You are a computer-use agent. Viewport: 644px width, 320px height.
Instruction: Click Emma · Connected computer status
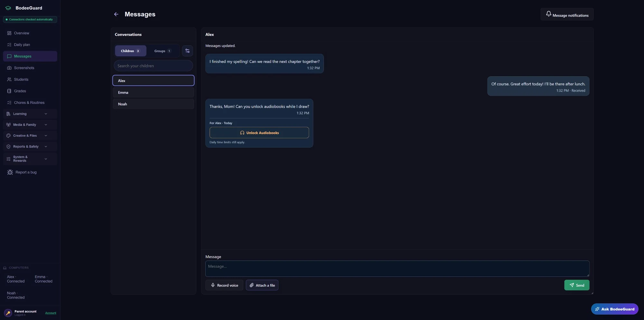tap(44, 279)
